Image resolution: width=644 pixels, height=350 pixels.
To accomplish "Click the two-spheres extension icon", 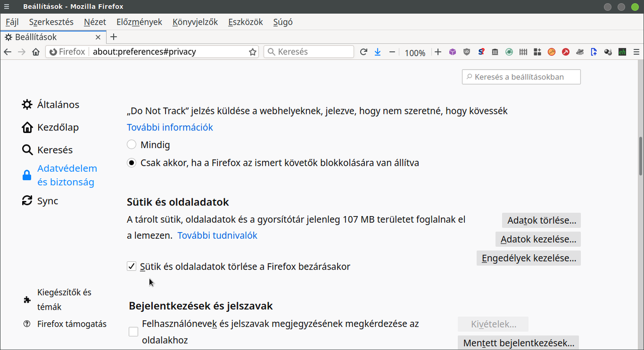I will pyautogui.click(x=608, y=52).
